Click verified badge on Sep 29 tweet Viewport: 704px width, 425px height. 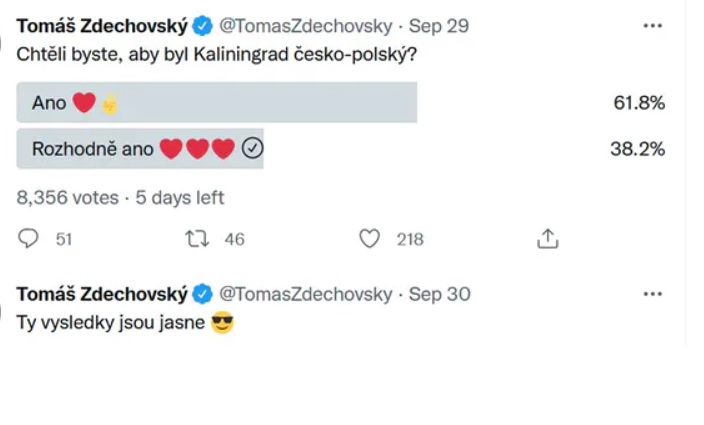202,26
